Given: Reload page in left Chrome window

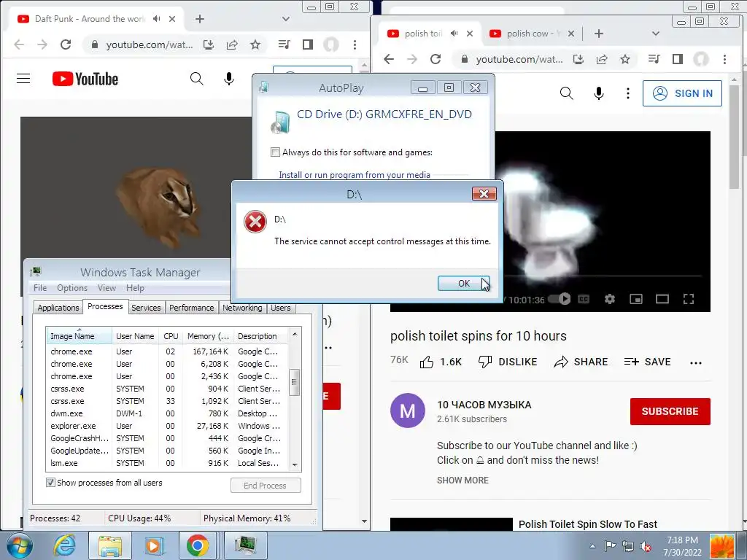Looking at the screenshot, I should point(66,44).
